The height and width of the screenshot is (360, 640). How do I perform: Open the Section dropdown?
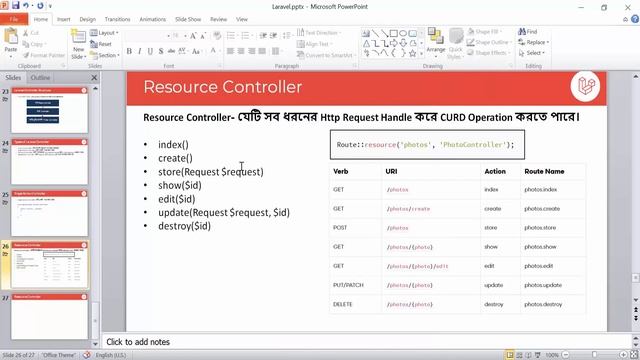point(105,55)
